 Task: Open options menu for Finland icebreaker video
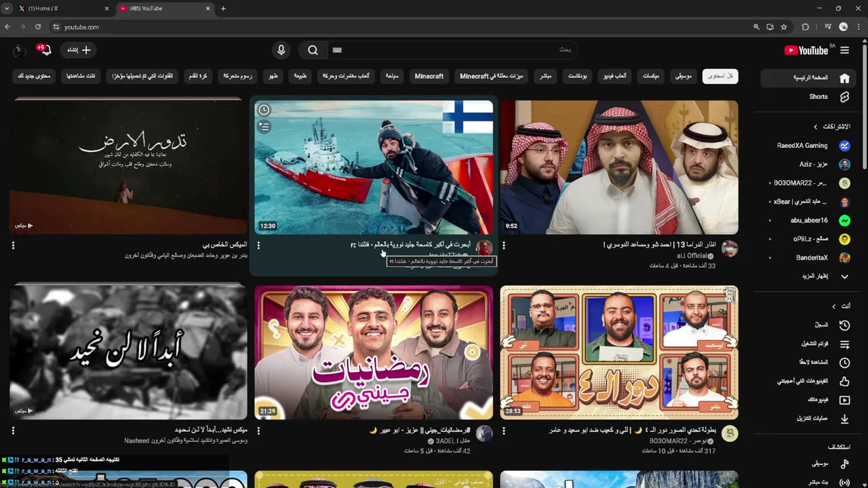[x=258, y=245]
